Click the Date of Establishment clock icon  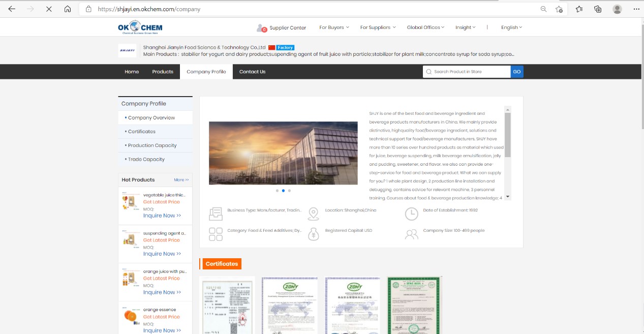coord(411,214)
